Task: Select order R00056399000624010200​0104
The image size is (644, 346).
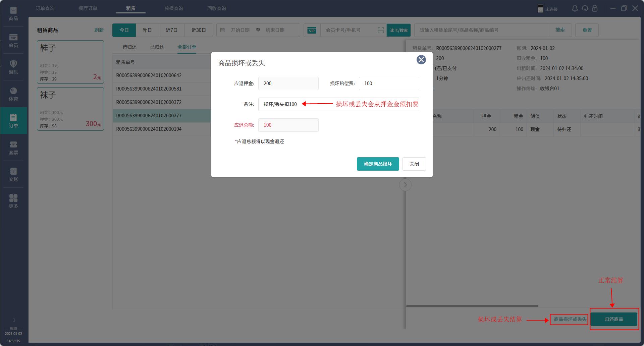Action: click(162, 129)
